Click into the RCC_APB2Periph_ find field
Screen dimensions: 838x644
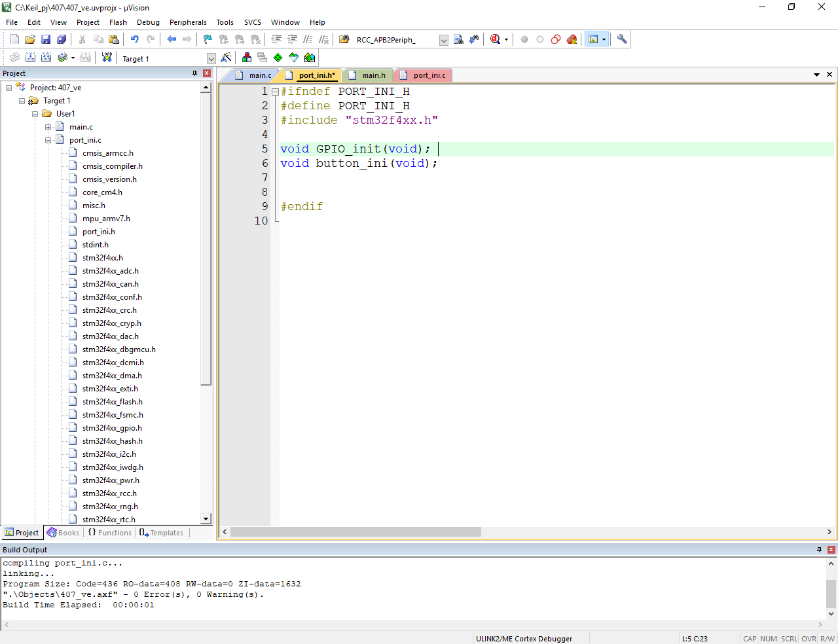tap(396, 40)
